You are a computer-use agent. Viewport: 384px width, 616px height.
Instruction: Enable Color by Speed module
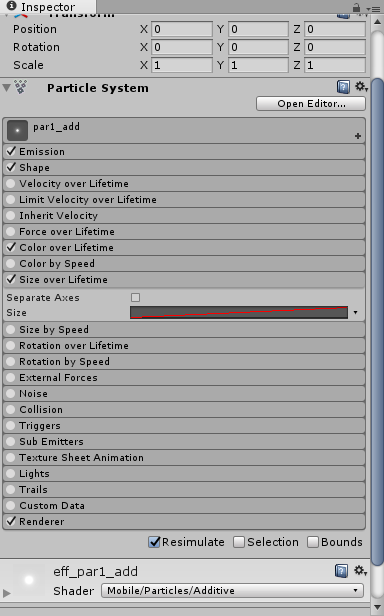(x=11, y=263)
